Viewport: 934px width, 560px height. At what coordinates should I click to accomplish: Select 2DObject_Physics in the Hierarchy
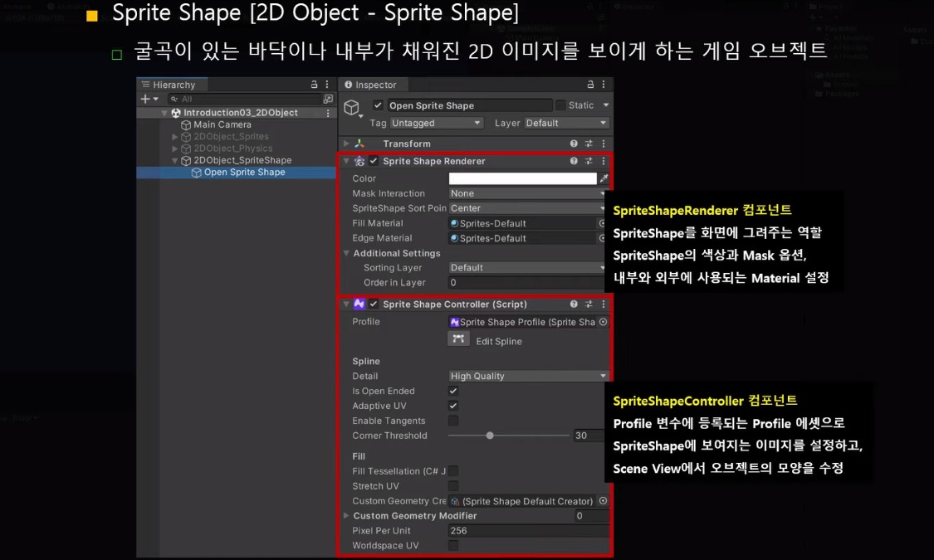233,149
